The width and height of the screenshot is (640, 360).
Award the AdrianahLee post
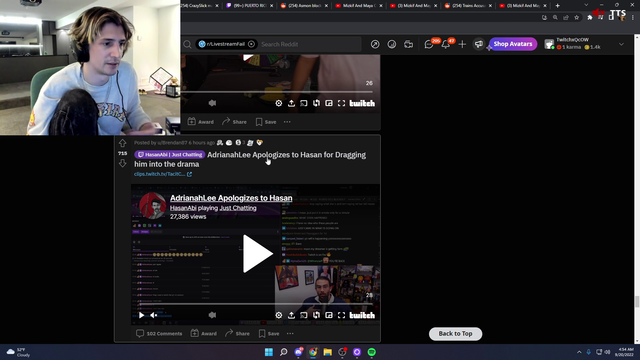click(x=204, y=333)
